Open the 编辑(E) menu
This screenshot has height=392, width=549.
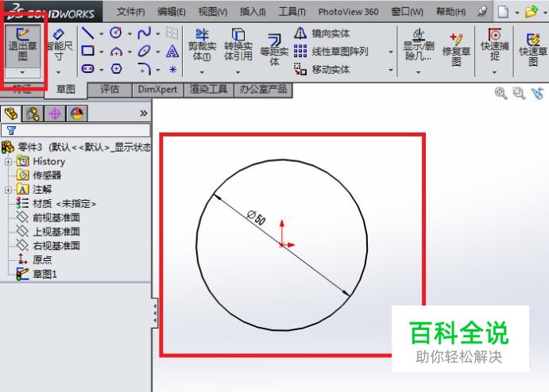pyautogui.click(x=171, y=12)
